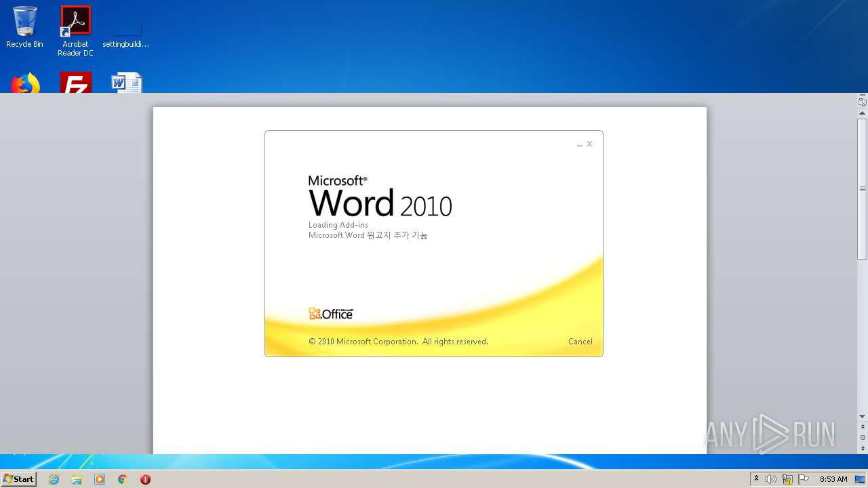The image size is (868, 488).
Task: Open the Action Center flag icon
Action: [804, 479]
